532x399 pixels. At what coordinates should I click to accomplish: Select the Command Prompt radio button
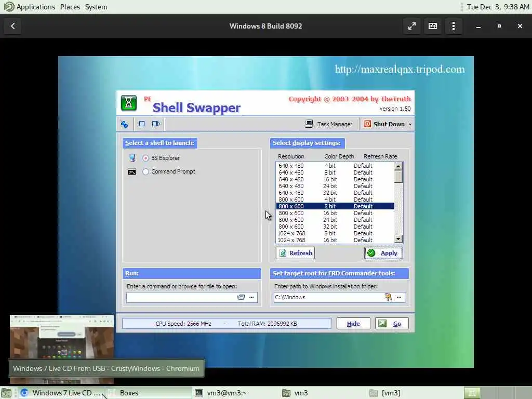pos(145,171)
